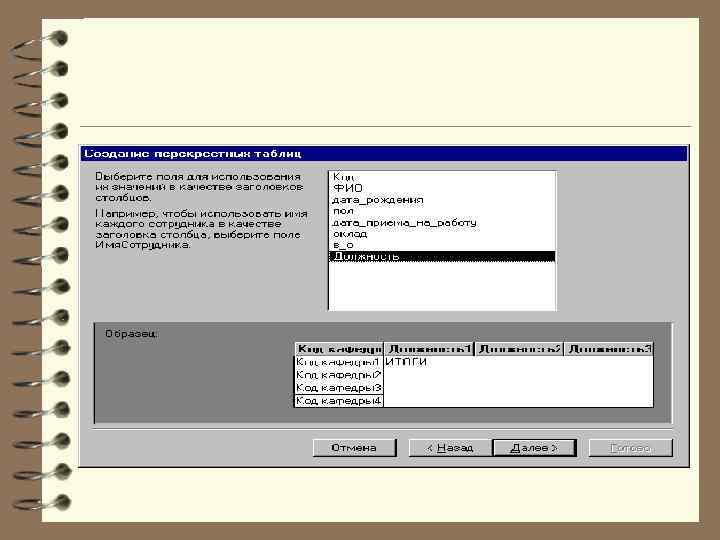The width and height of the screenshot is (720, 540).
Task: Proceed with the Далее button
Action: coord(534,448)
